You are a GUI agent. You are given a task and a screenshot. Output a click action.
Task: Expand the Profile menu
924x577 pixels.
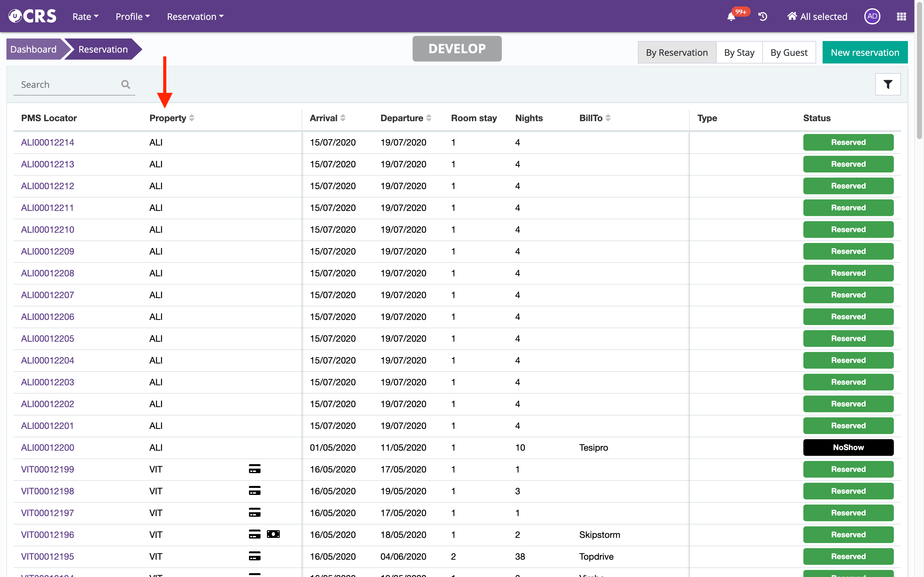pyautogui.click(x=133, y=17)
